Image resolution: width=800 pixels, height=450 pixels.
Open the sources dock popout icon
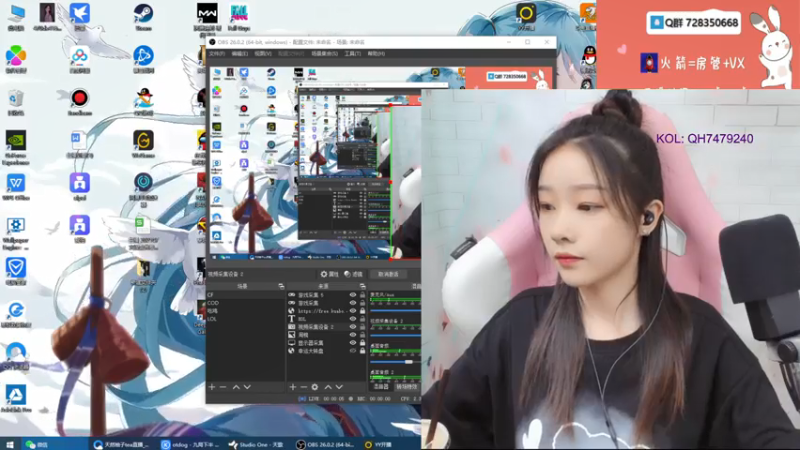pyautogui.click(x=362, y=286)
